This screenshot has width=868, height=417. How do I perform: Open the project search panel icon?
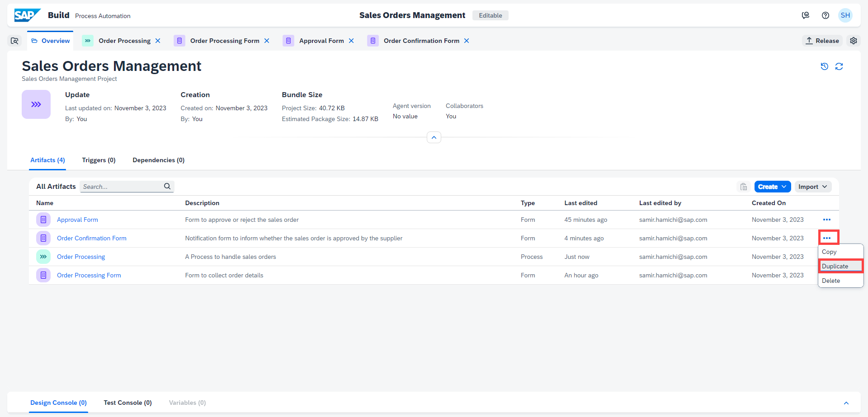[x=14, y=41]
